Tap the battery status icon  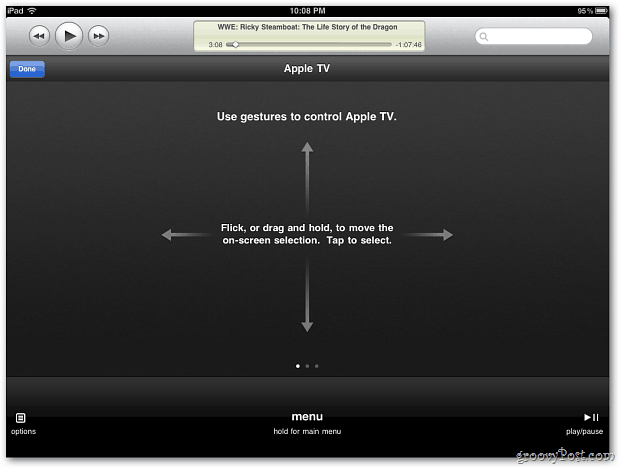(601, 11)
